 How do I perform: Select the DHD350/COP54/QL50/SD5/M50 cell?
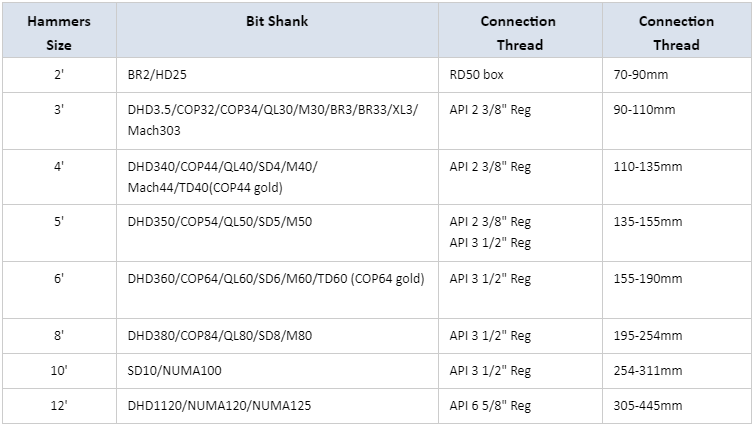tap(220, 222)
